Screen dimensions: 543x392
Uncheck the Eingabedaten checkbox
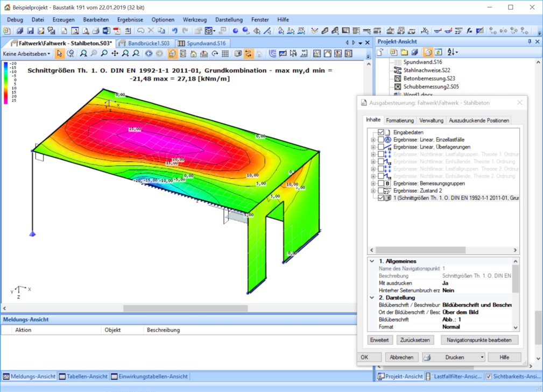pyautogui.click(x=381, y=132)
